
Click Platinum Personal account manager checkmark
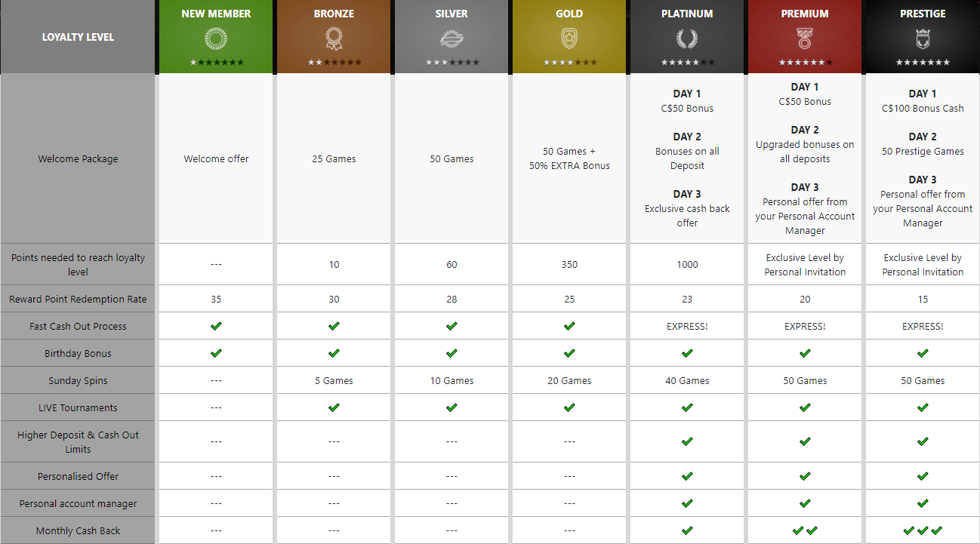point(687,503)
